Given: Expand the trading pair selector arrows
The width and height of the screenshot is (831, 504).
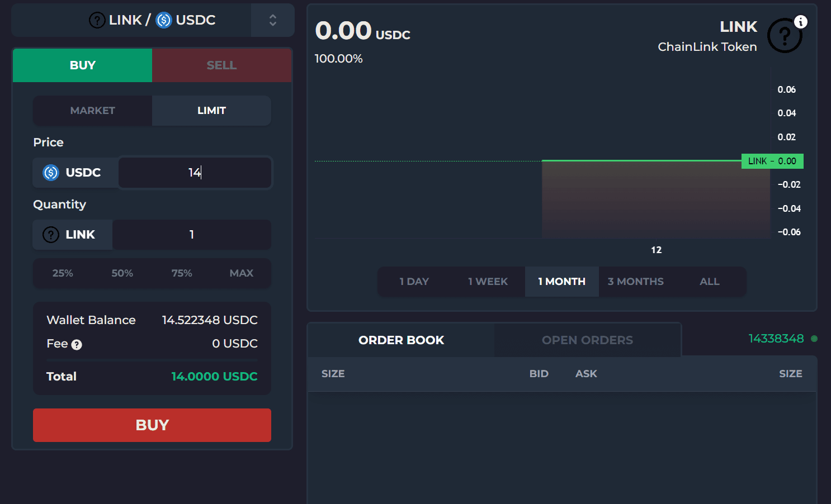Looking at the screenshot, I should [273, 20].
